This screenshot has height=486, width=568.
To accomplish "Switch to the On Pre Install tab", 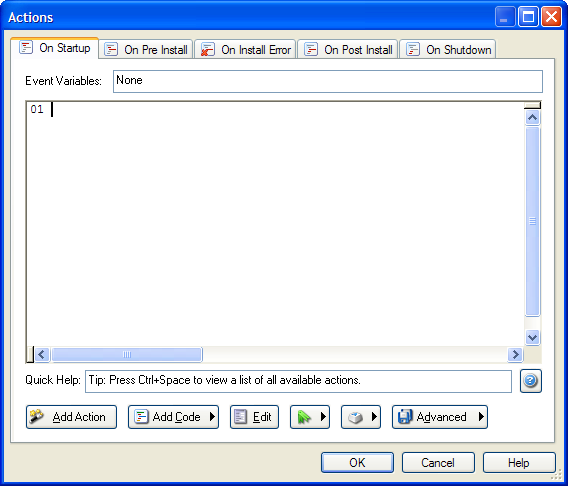I will coord(146,49).
